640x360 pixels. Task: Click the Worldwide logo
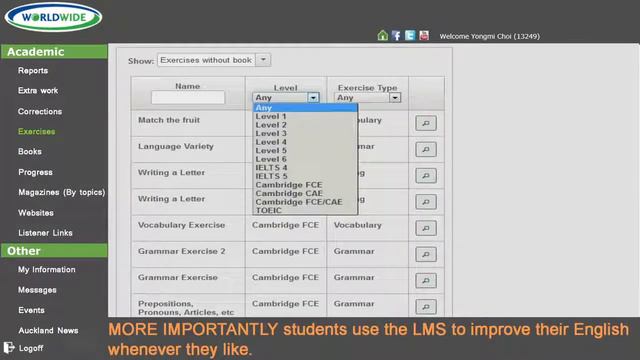pyautogui.click(x=53, y=17)
